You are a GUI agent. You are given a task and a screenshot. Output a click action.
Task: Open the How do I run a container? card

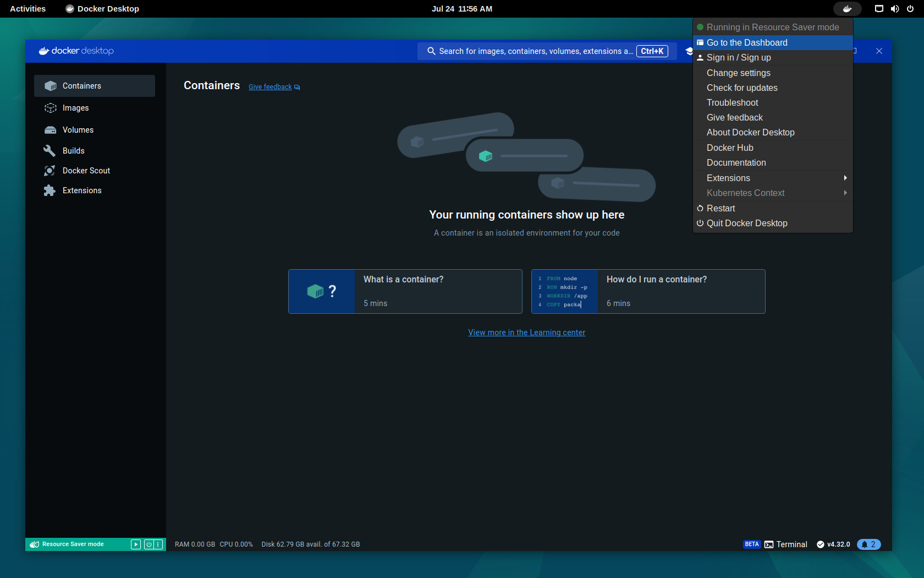(648, 292)
